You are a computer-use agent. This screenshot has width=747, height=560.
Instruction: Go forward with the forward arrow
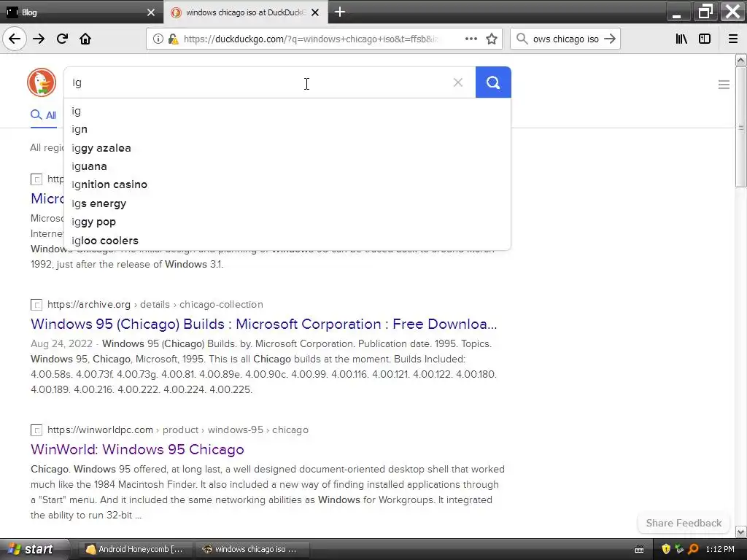(39, 39)
